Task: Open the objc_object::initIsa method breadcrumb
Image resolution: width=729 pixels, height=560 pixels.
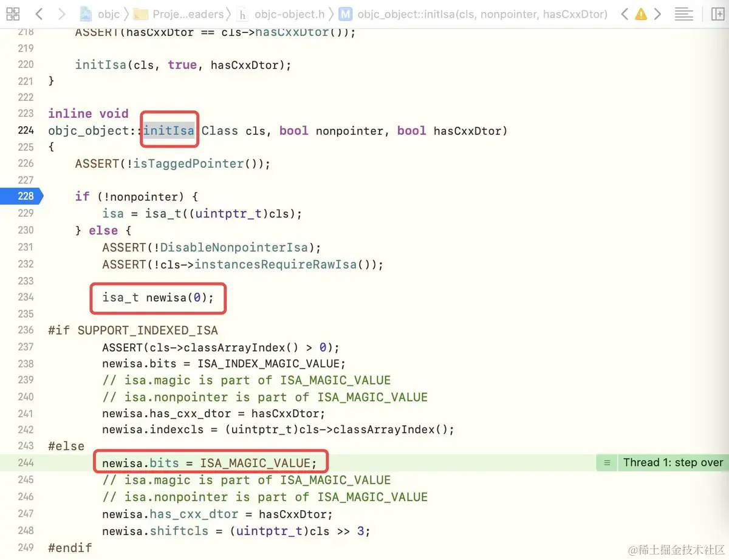Action: click(473, 13)
